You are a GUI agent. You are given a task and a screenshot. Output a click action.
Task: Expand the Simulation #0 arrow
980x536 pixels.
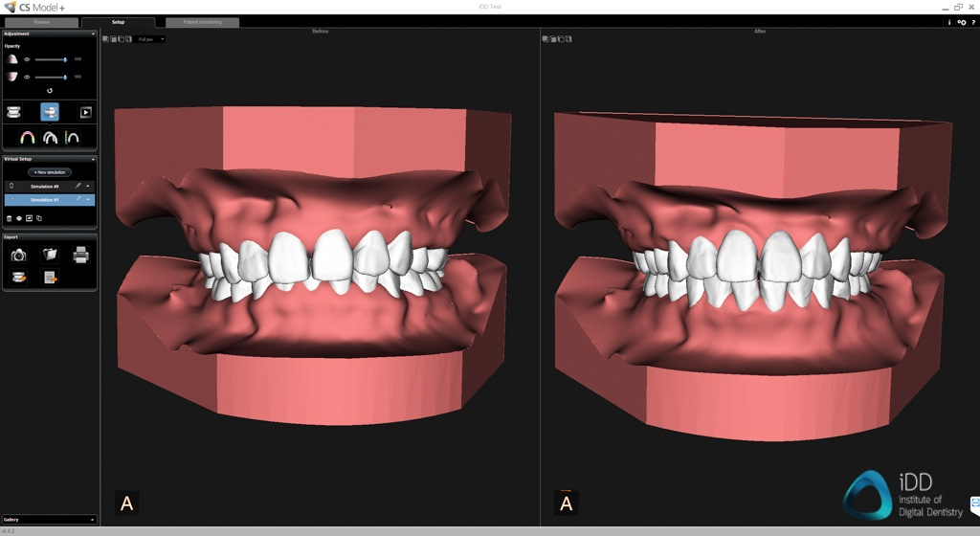tap(88, 186)
